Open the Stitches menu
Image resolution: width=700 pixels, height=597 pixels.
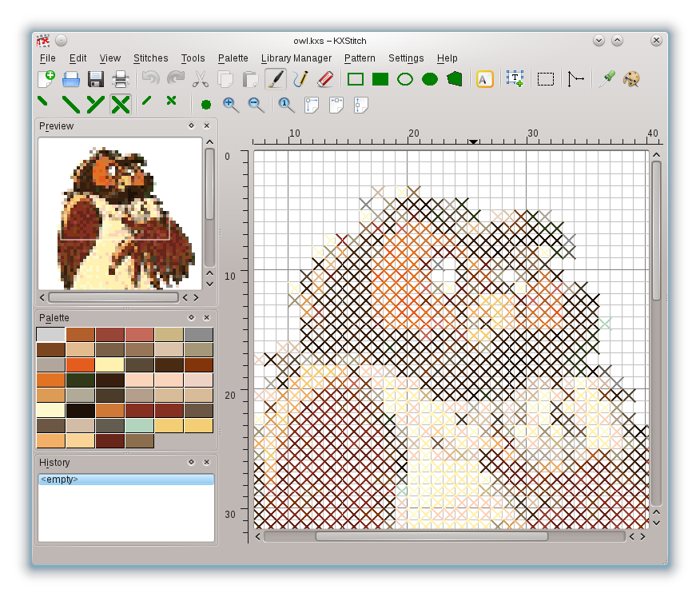150,58
